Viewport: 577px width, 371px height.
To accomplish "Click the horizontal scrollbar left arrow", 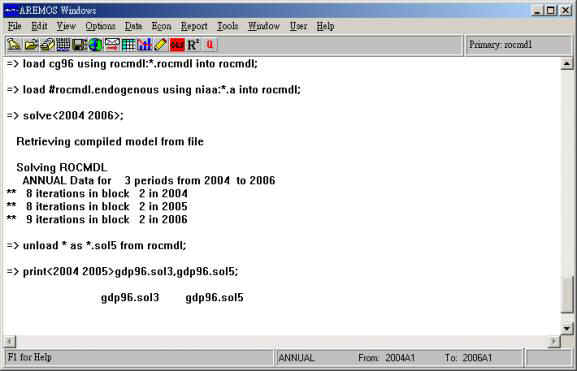I will 10,341.
